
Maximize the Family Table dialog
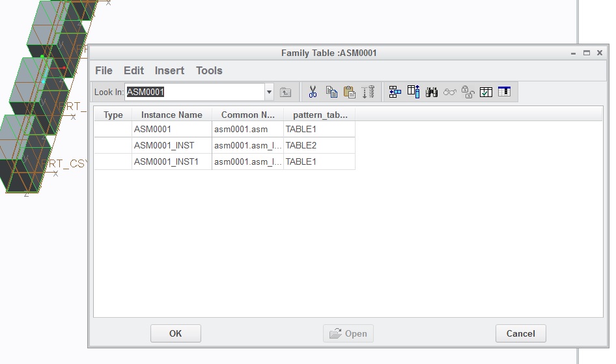587,53
